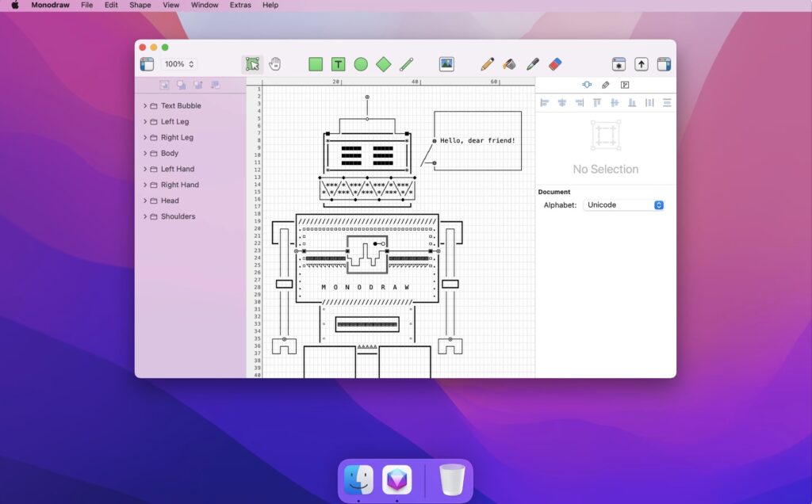
Task: Click the image import tool
Action: 446,64
